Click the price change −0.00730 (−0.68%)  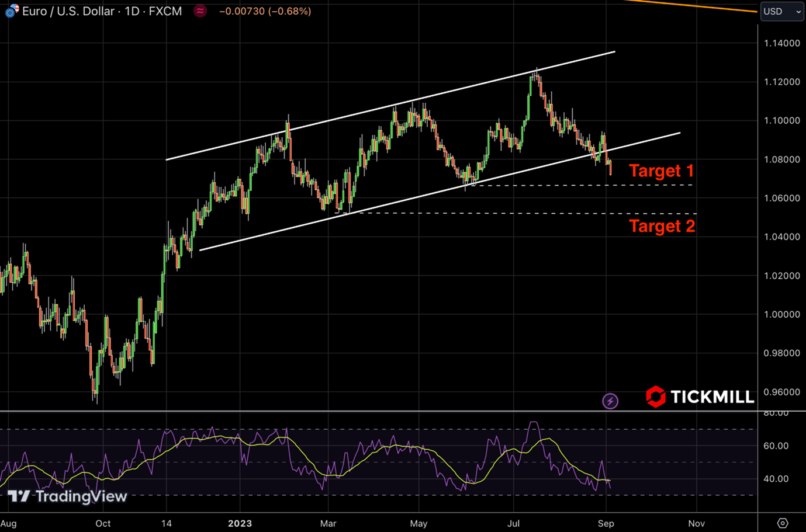tap(265, 11)
